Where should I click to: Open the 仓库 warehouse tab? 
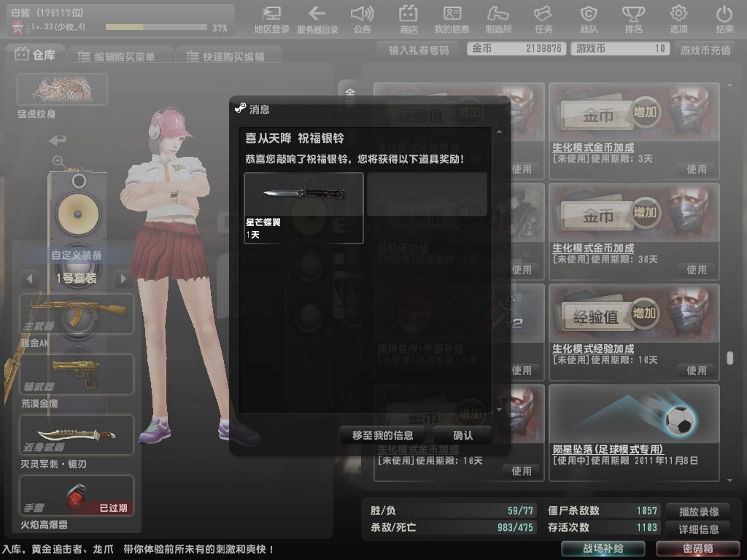[x=35, y=55]
